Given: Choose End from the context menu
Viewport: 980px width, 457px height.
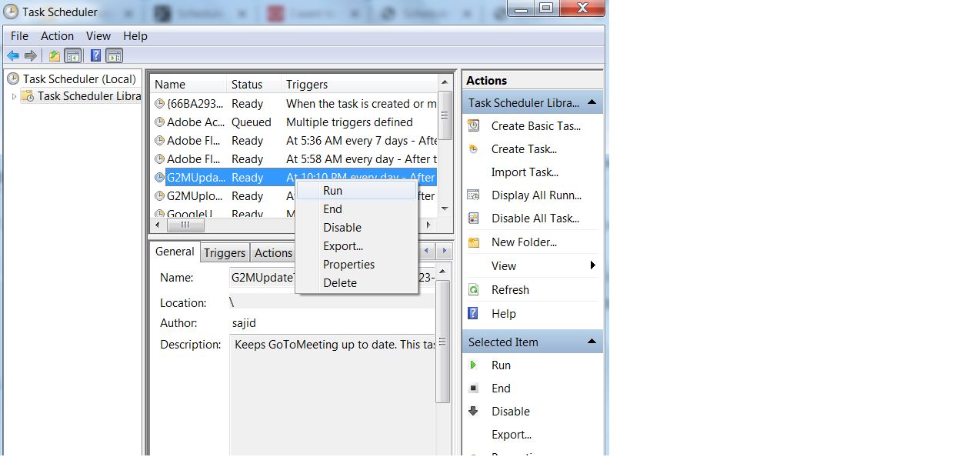Looking at the screenshot, I should pyautogui.click(x=357, y=209).
